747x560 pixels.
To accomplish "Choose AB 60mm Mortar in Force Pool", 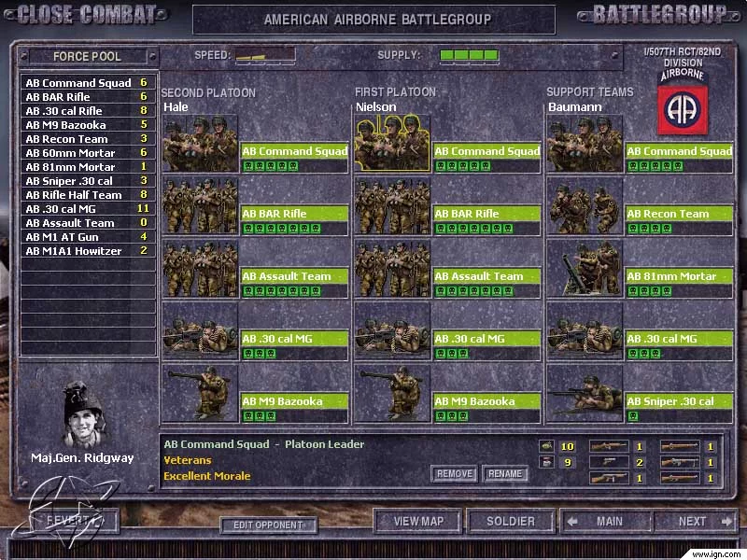I will point(88,153).
